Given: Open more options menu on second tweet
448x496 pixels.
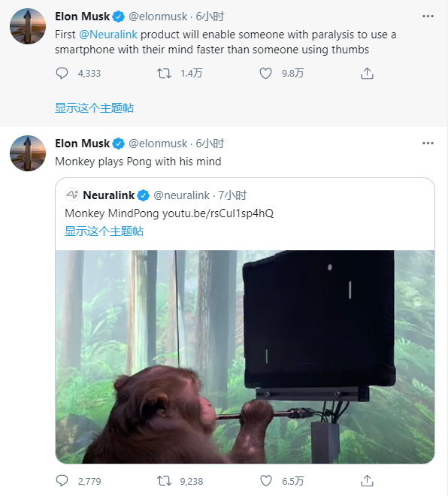Looking at the screenshot, I should coord(428,144).
